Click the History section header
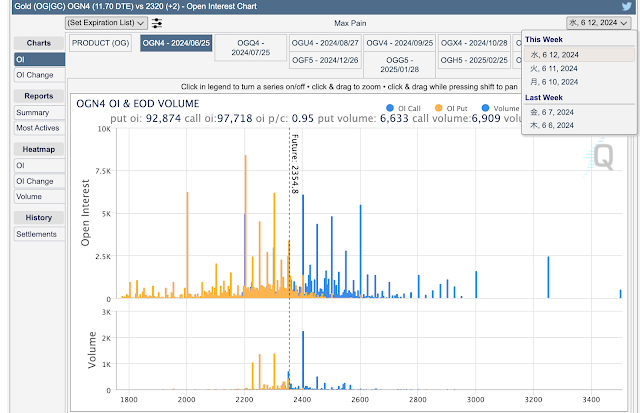Viewport: 640px width, 413px height. 39,218
